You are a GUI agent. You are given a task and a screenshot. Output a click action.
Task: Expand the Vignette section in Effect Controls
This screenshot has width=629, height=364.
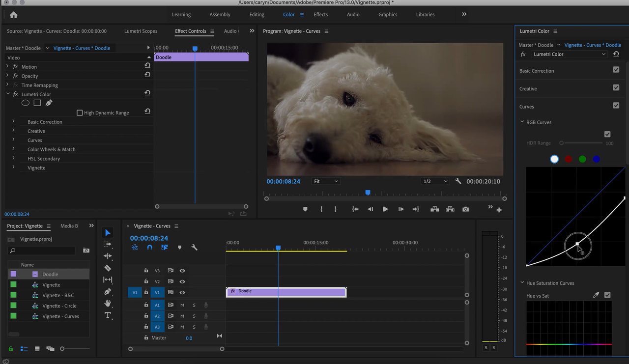13,168
